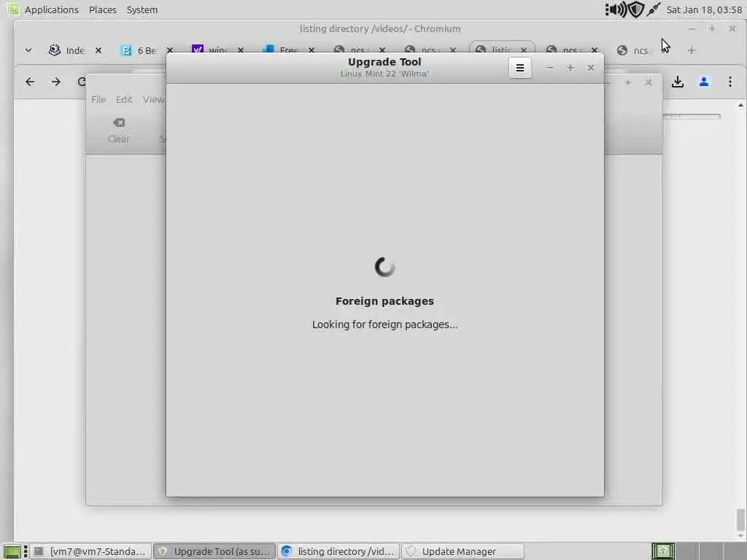The image size is (747, 560).
Task: Maximize the Upgrade Tool window
Action: pos(570,68)
